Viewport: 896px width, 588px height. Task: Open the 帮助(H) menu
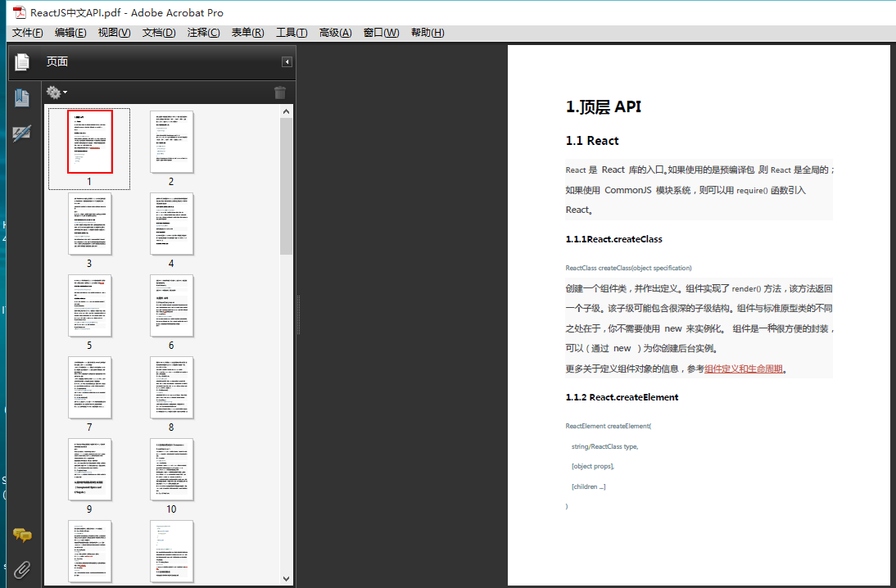[x=428, y=33]
